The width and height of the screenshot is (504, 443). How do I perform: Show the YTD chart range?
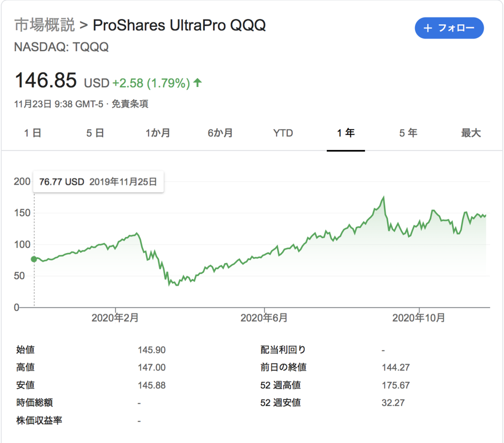click(x=283, y=133)
